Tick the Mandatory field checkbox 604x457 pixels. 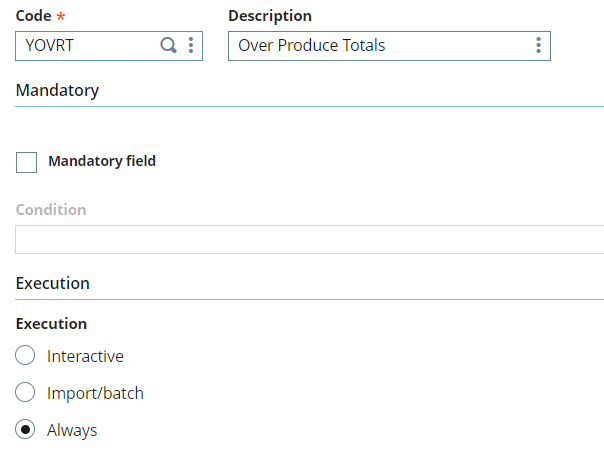27,162
